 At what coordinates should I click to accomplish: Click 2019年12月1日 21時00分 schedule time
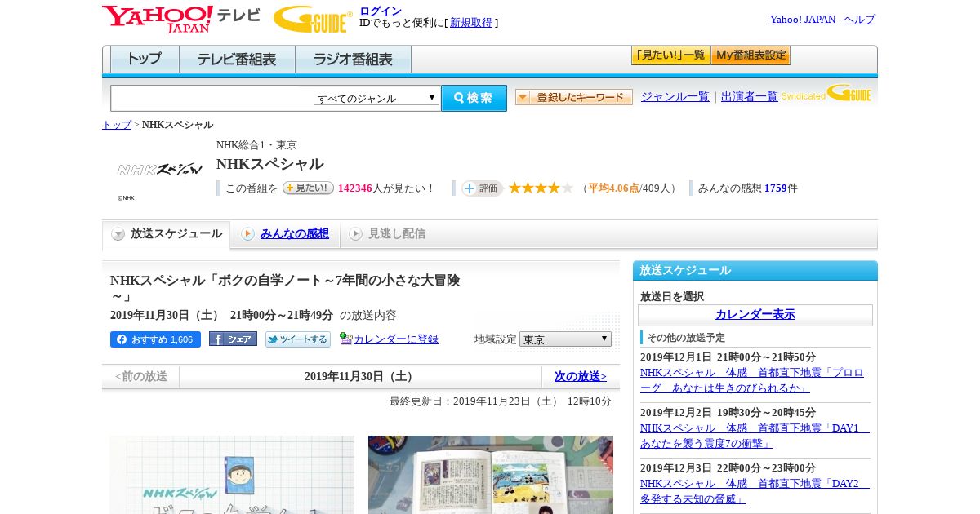[728, 357]
